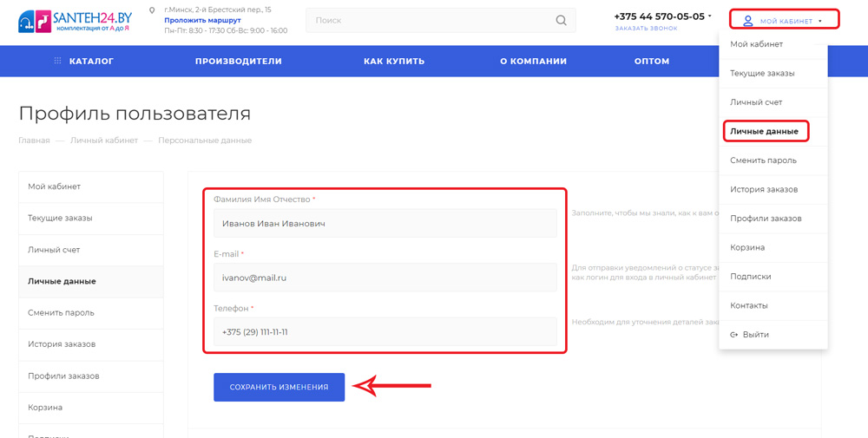Select Личные данные in dropdown menu
Image resolution: width=868 pixels, height=438 pixels.
tap(773, 131)
